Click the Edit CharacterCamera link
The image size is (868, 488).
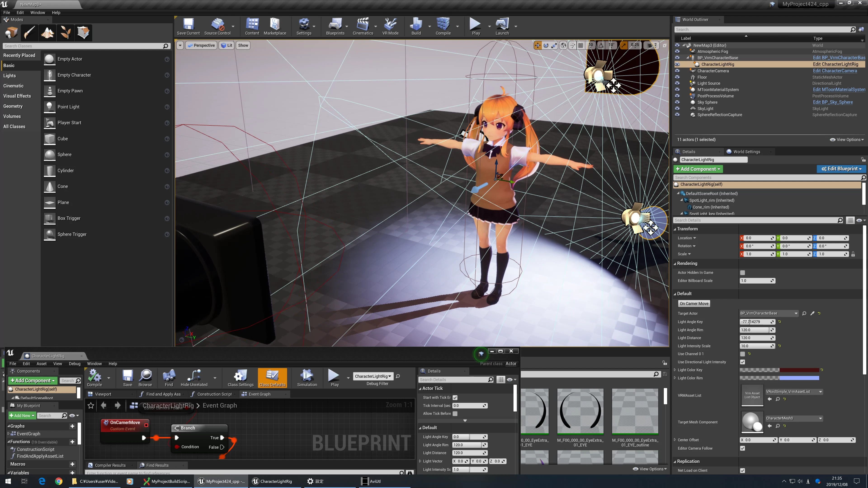pyautogui.click(x=835, y=71)
